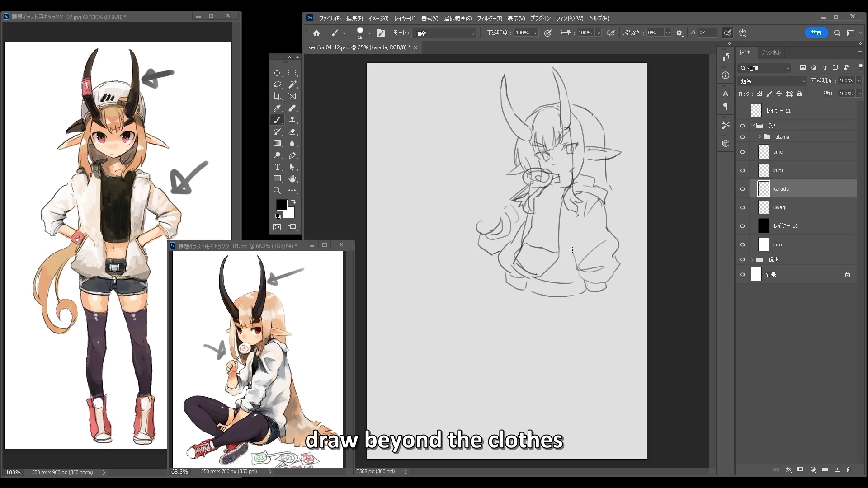Switch to the チャンネル tab
The width and height of the screenshot is (868, 488).
click(x=771, y=52)
